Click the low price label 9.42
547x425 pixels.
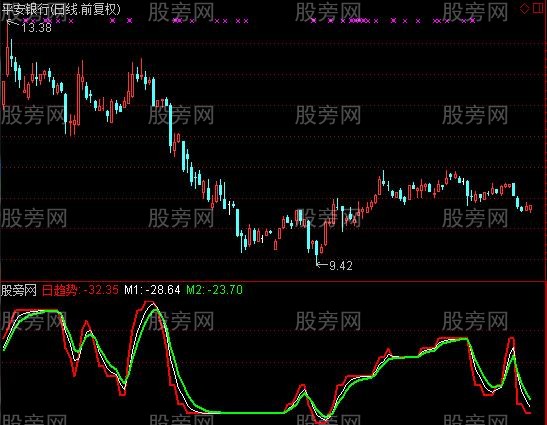point(341,266)
